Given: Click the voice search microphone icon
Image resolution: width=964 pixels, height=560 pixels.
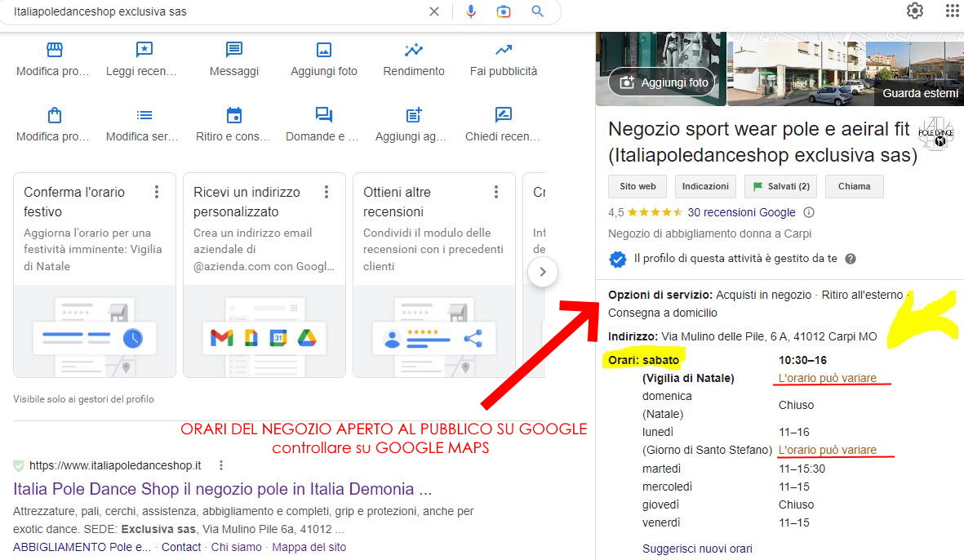Looking at the screenshot, I should tap(471, 11).
